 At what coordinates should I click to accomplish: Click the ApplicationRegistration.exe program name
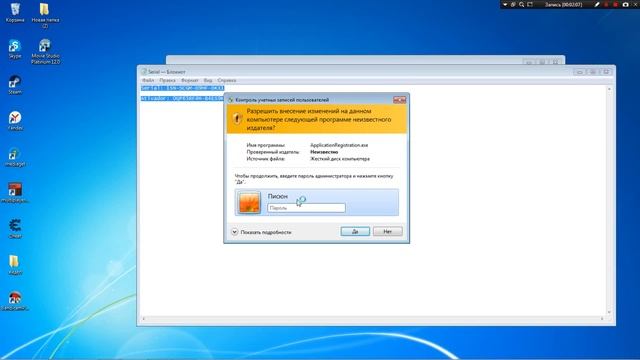[x=339, y=145]
